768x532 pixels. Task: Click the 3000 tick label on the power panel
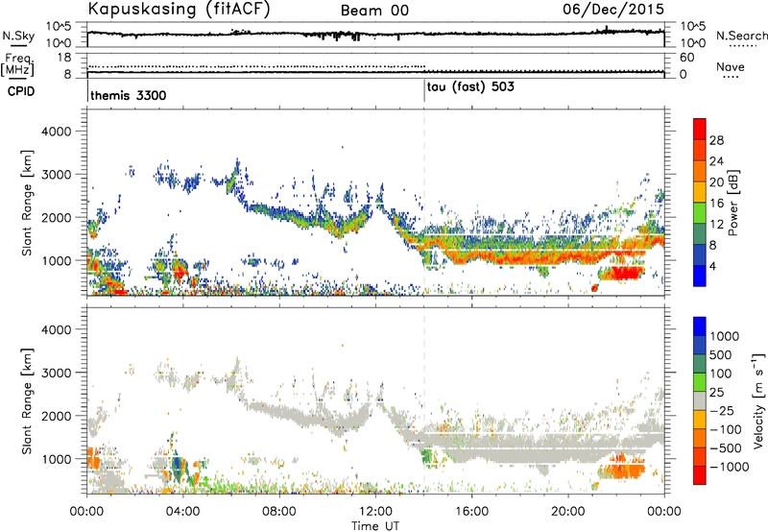(x=56, y=175)
